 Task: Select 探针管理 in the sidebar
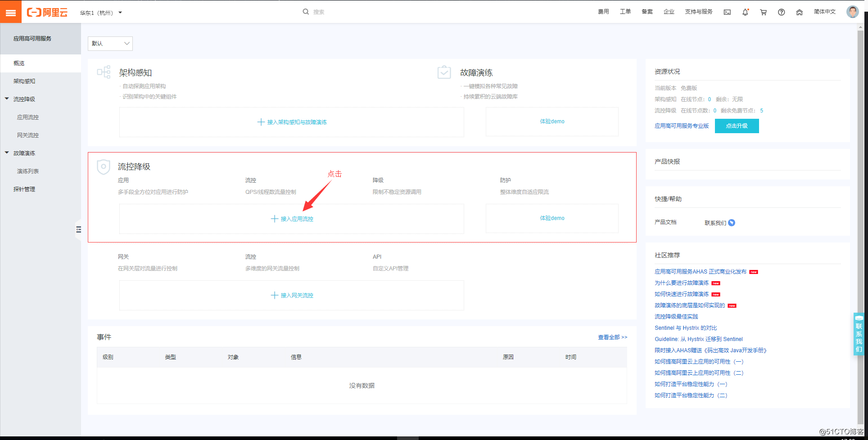(41, 189)
